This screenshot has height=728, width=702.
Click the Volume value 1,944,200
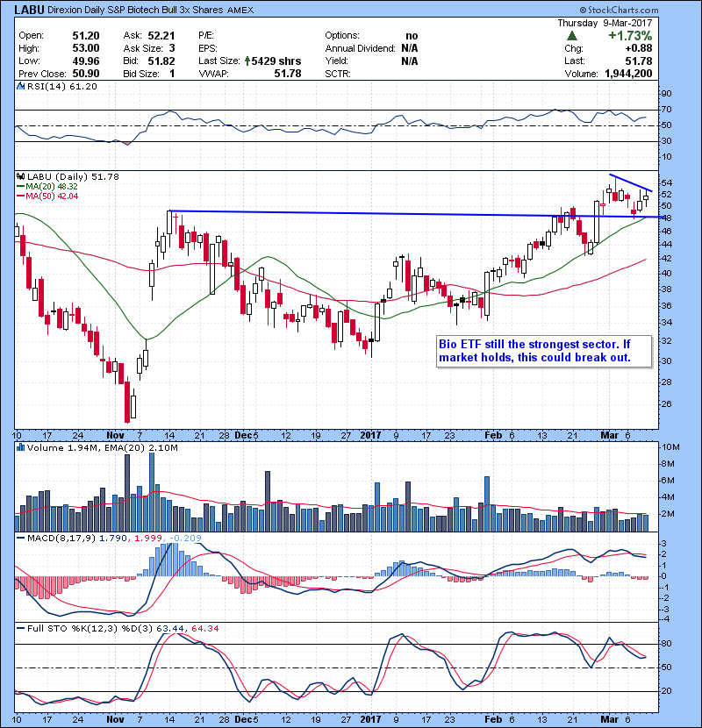(628, 74)
